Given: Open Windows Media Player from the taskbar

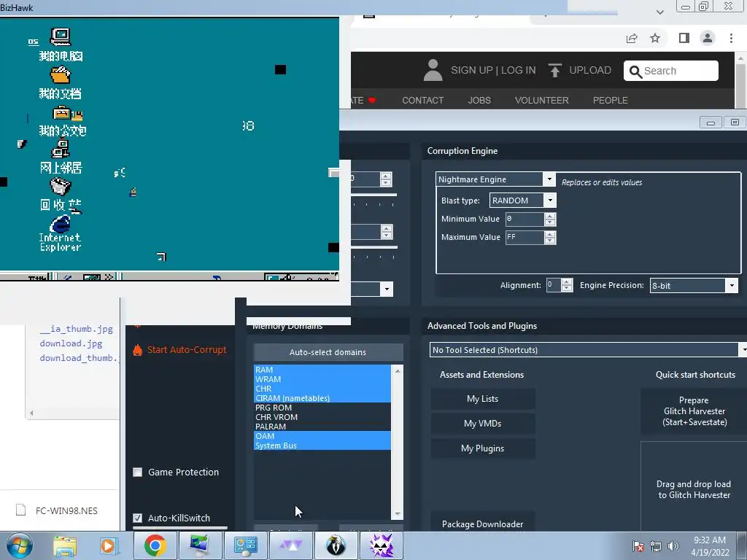Looking at the screenshot, I should click(108, 545).
